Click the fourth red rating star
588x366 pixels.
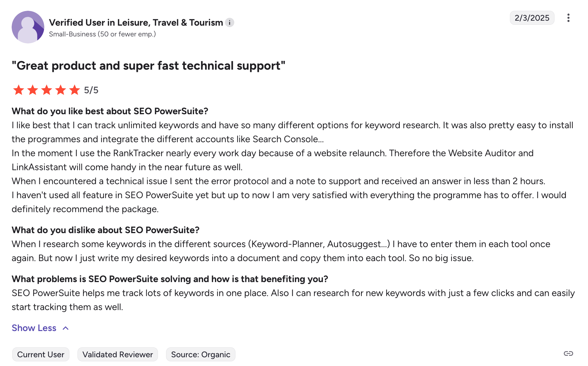[61, 90]
